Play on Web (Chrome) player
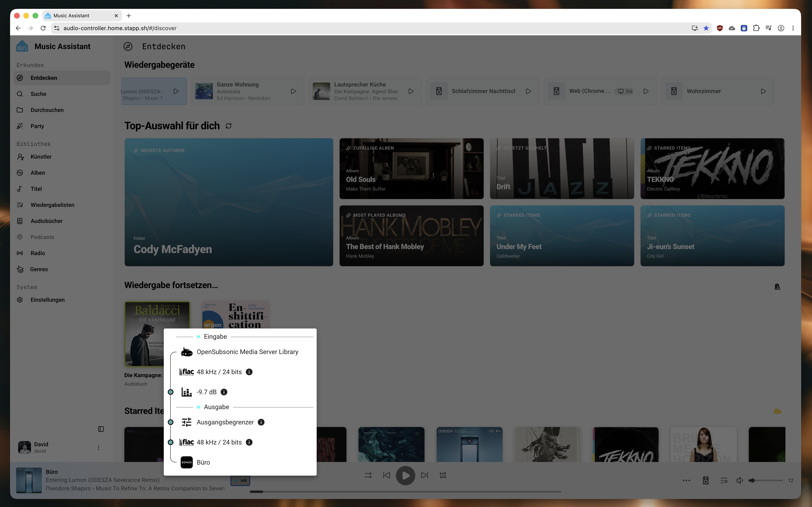Screen dimensions: 812x507 (x=646, y=91)
